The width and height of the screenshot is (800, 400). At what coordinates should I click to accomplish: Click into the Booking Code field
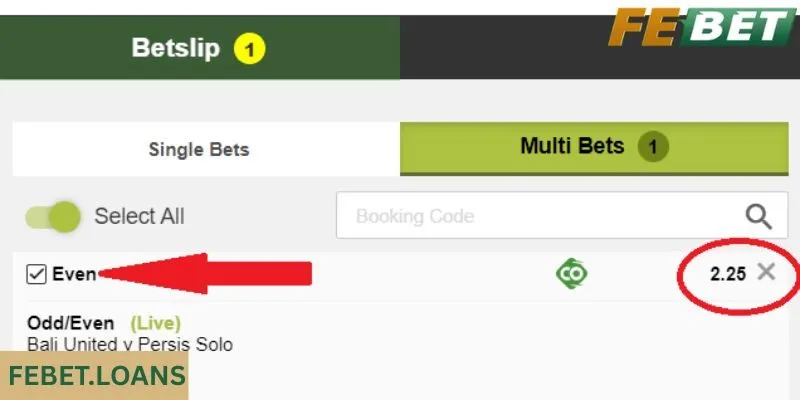coord(562,215)
